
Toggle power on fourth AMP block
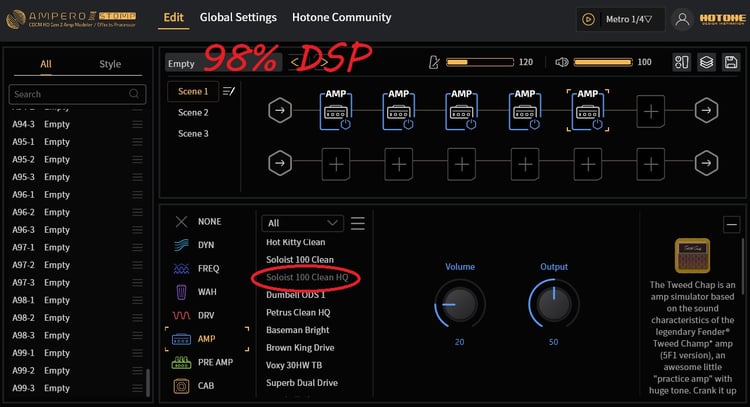[x=534, y=124]
